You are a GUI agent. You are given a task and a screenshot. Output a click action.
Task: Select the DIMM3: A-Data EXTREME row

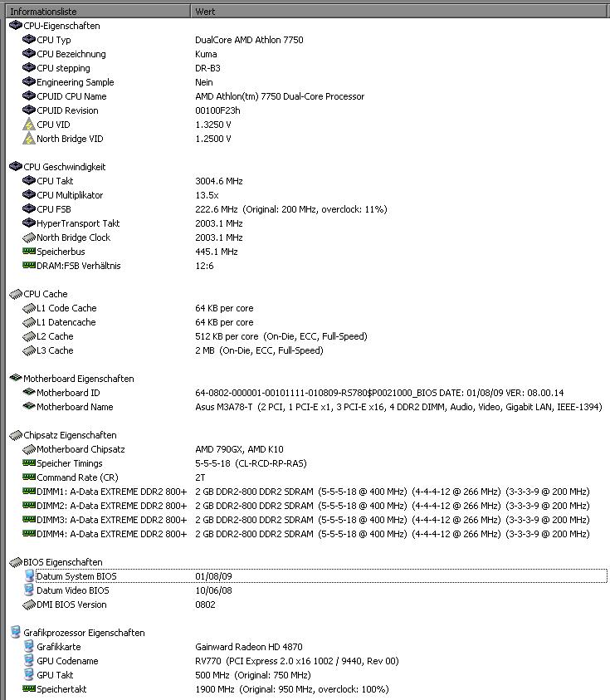[308, 520]
